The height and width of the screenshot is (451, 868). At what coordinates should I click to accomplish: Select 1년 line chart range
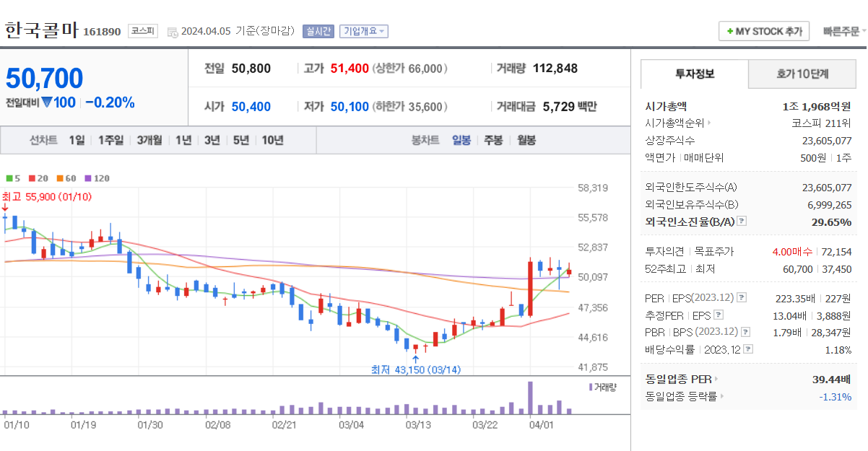(183, 140)
